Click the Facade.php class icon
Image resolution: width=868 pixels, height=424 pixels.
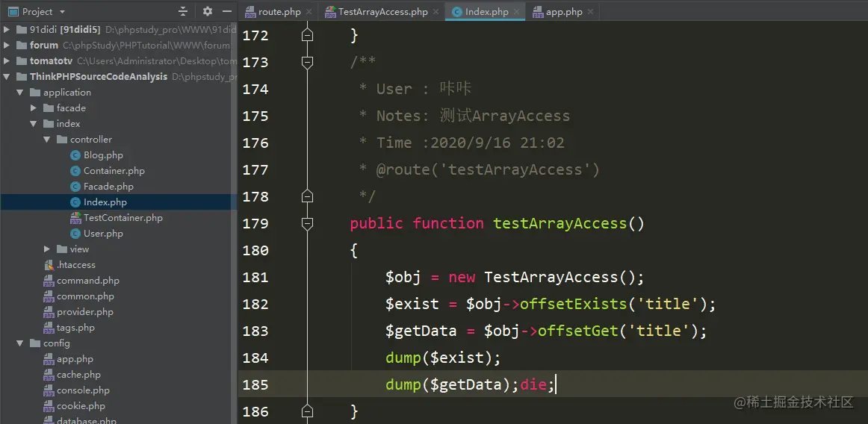[75, 187]
